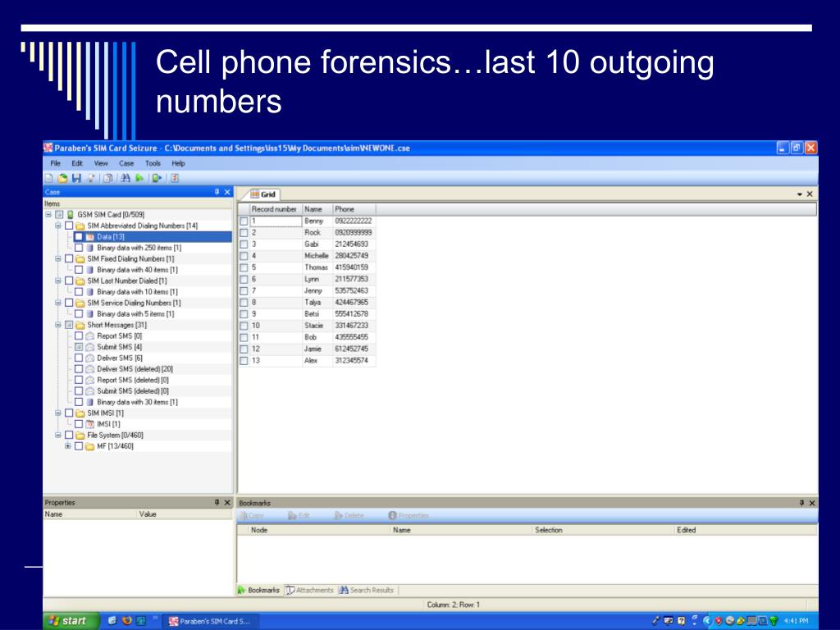Click the binoculars Find toolbar icon
840x630 pixels.
pyautogui.click(x=126, y=178)
